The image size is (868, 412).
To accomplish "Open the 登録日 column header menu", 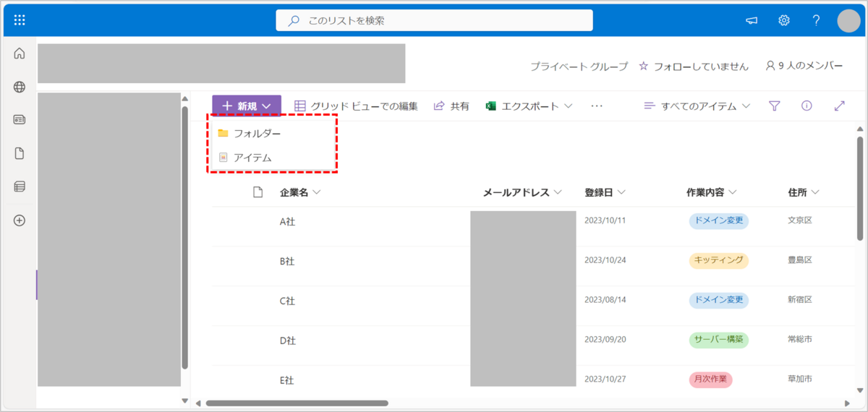I will [605, 192].
